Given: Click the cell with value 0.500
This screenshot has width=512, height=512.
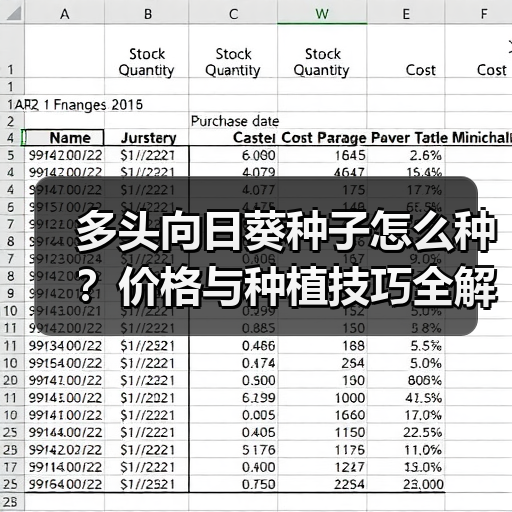Looking at the screenshot, I should pos(233,380).
